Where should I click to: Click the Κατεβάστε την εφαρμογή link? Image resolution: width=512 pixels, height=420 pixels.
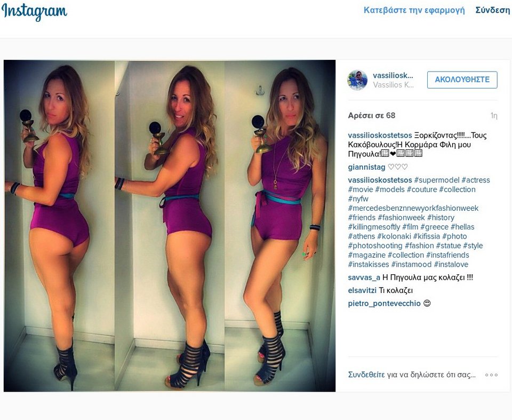(x=414, y=10)
